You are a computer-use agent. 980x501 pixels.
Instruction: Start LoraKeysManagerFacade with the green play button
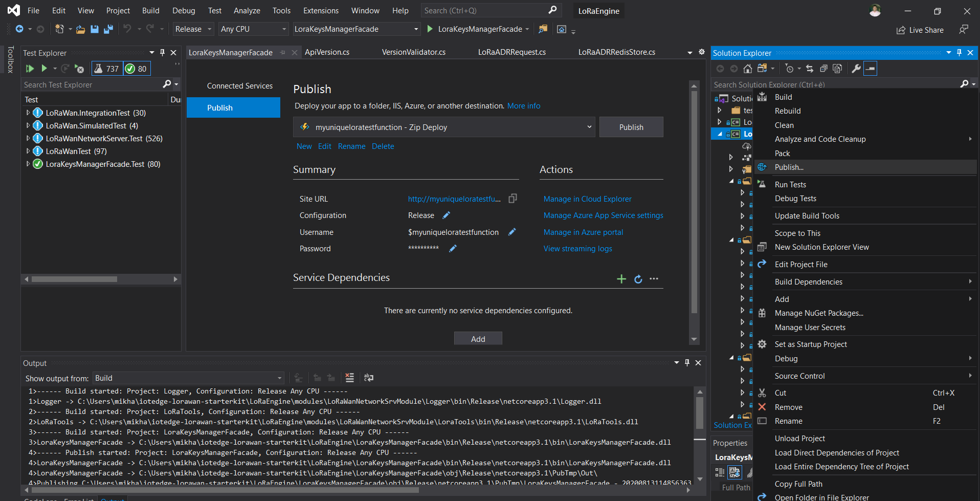point(430,29)
